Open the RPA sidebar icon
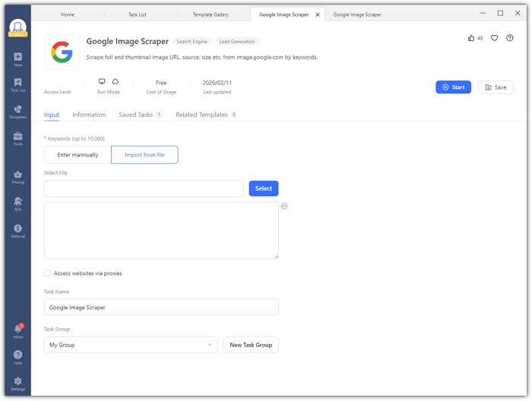The image size is (532, 401). coord(17,202)
